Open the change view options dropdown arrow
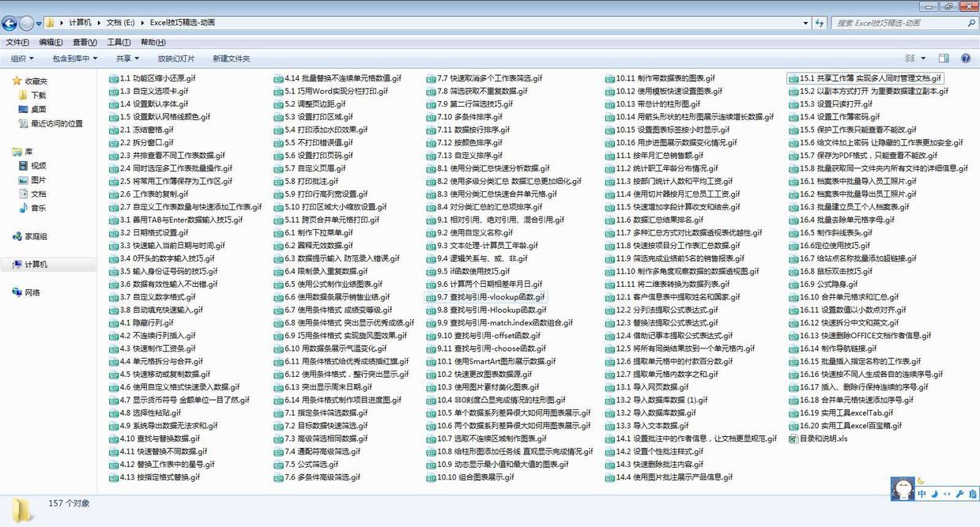The height and width of the screenshot is (527, 980). [922, 58]
